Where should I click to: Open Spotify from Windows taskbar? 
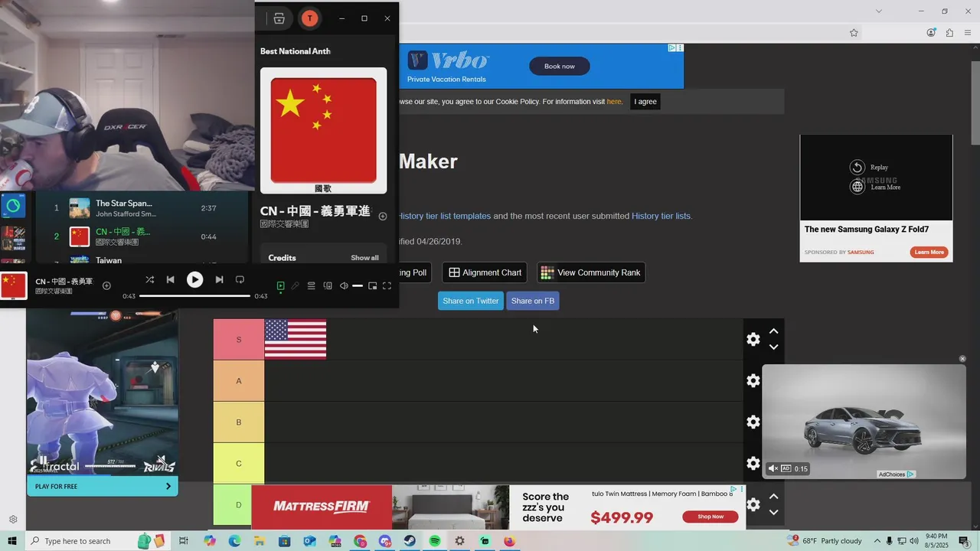tap(435, 541)
